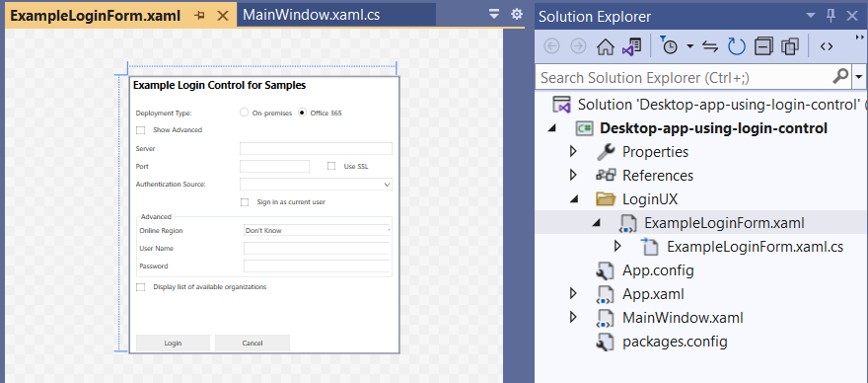Screen dimensions: 868x383
Task: Select MainWindow.xaml in Solution Explorer
Action: coord(683,318)
